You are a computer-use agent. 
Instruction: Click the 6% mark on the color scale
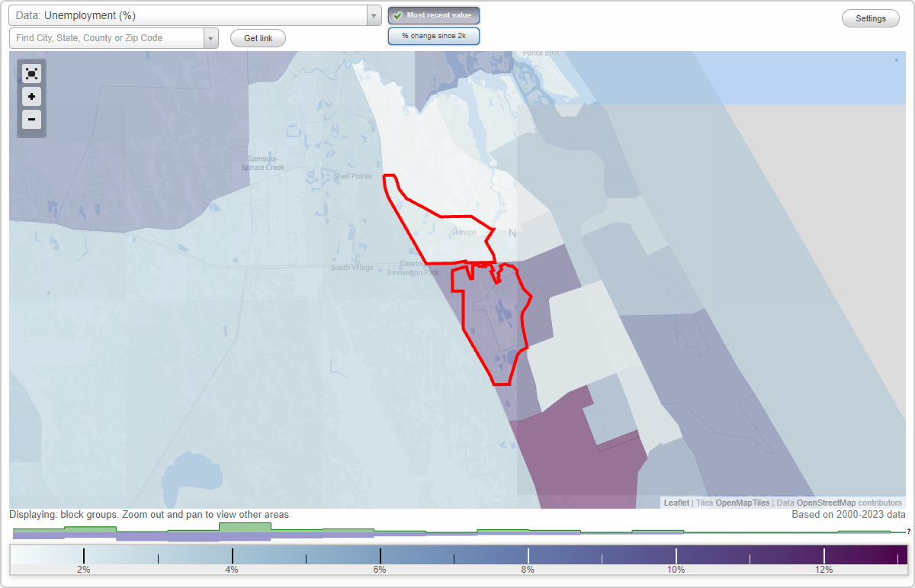(379, 569)
